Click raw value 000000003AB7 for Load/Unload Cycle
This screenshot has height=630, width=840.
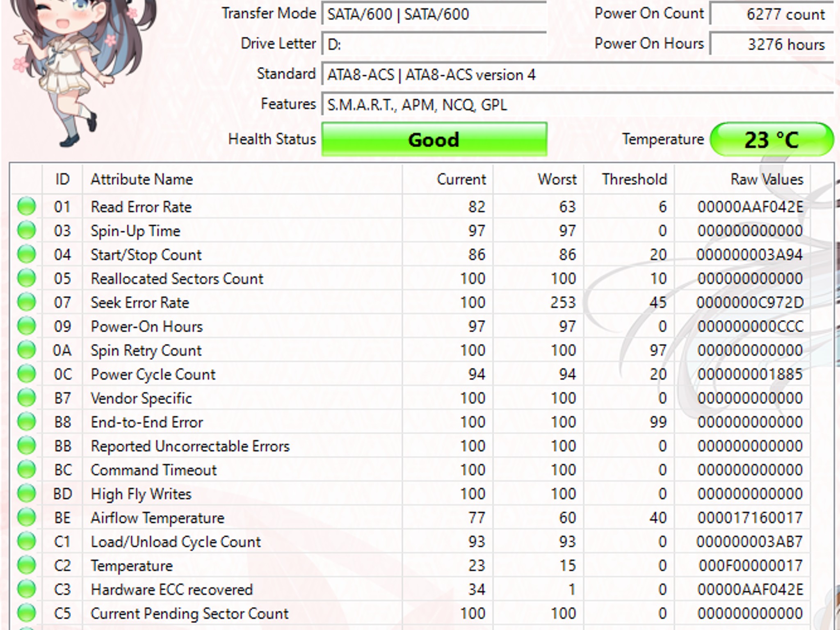coord(750,542)
